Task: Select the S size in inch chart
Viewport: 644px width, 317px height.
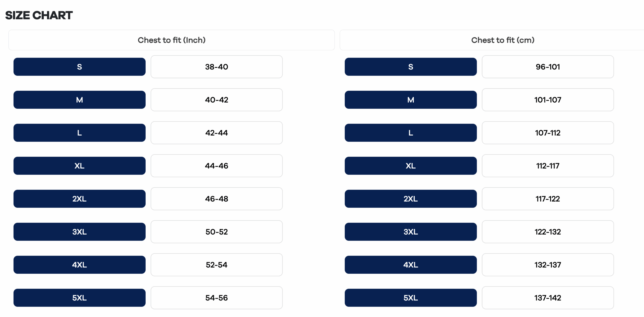Action: click(x=79, y=67)
